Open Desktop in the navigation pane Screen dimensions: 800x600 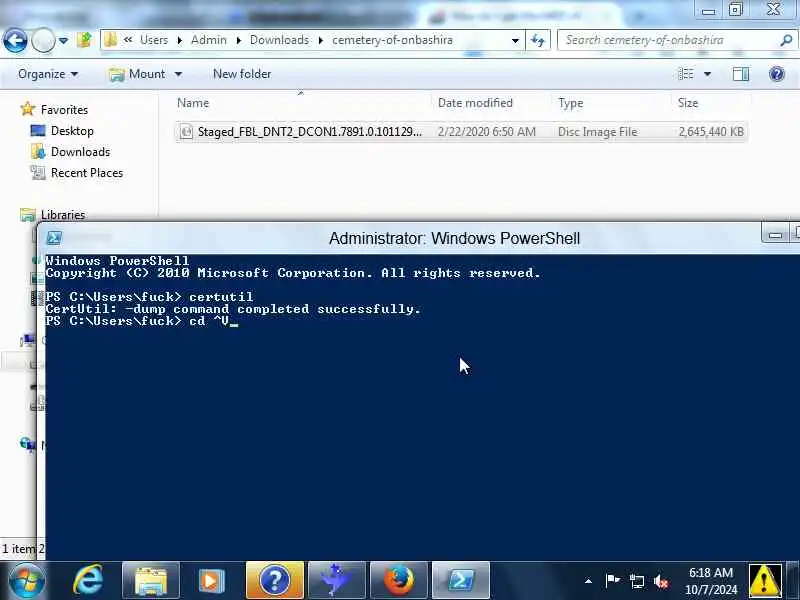coord(72,131)
